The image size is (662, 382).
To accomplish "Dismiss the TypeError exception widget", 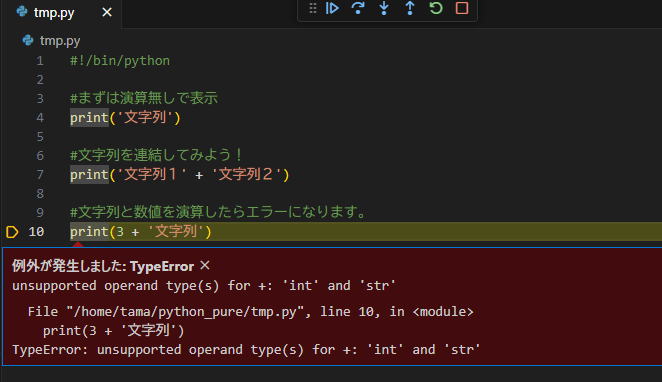I will (205, 266).
